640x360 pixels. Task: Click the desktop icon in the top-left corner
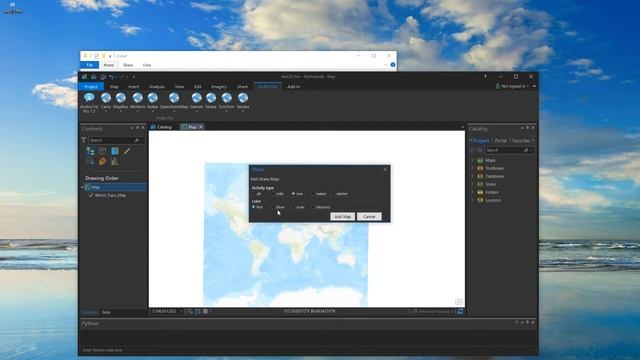(12, 8)
